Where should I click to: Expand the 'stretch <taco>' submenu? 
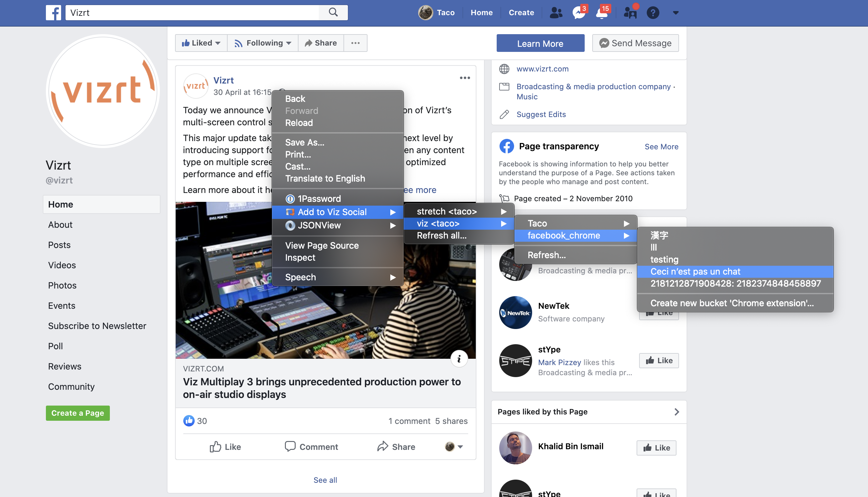[x=459, y=212]
